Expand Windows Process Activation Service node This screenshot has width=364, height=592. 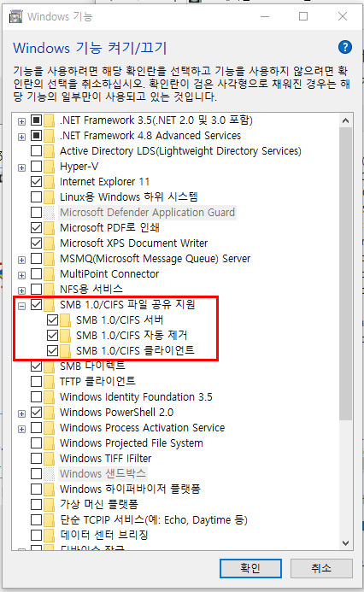(x=22, y=429)
